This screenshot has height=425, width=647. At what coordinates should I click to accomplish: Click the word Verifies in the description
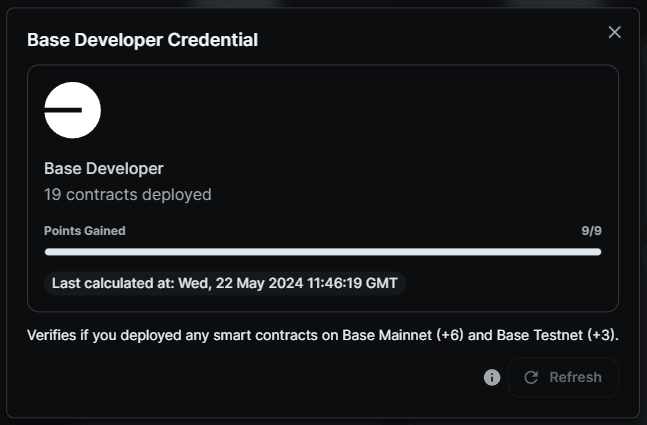[52, 335]
